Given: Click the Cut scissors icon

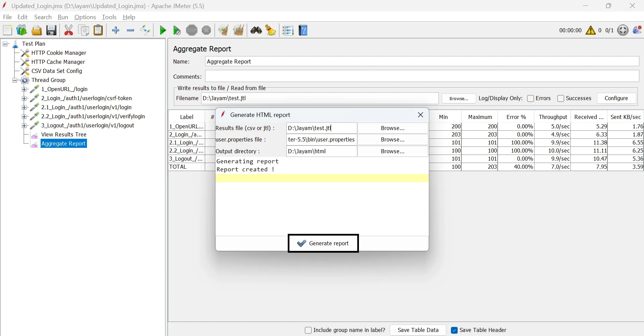Looking at the screenshot, I should point(68,30).
